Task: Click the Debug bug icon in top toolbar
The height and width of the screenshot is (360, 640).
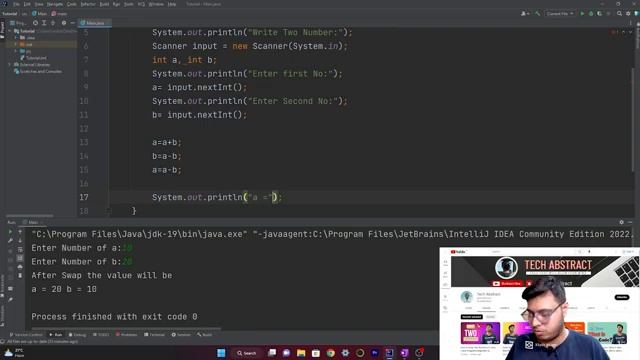Action: [x=591, y=13]
